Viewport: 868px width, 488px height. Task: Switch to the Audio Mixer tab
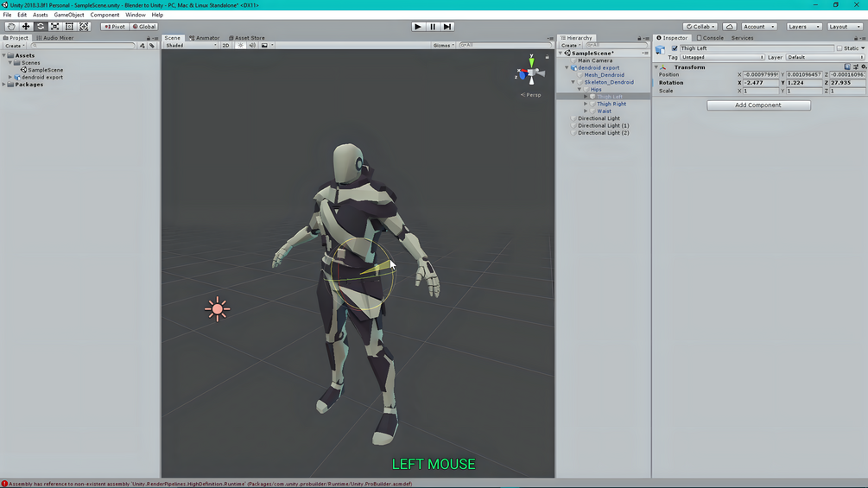[54, 38]
